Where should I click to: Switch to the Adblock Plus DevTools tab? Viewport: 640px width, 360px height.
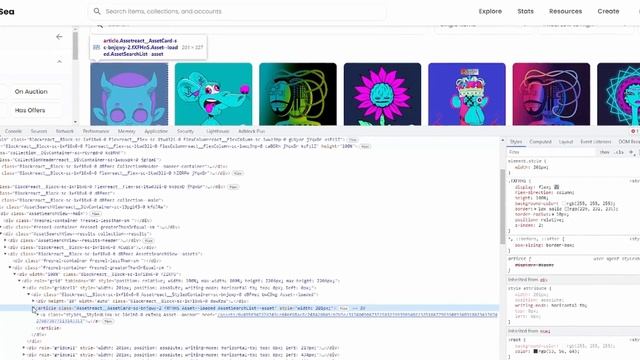(251, 131)
